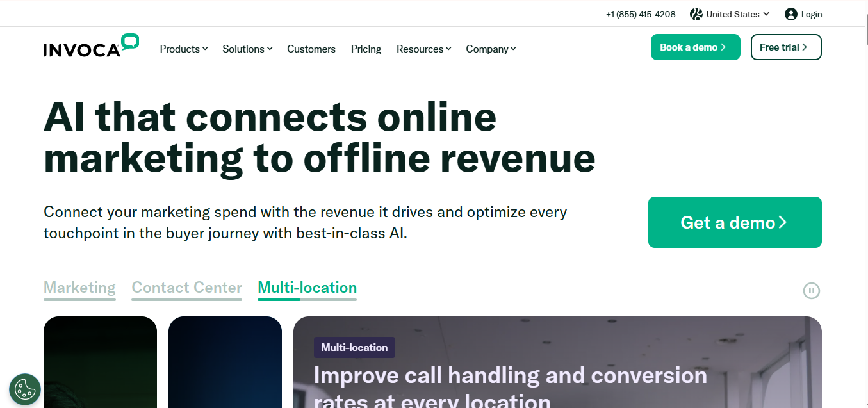Start a Free trial
This screenshot has height=408, width=868.
(785, 47)
